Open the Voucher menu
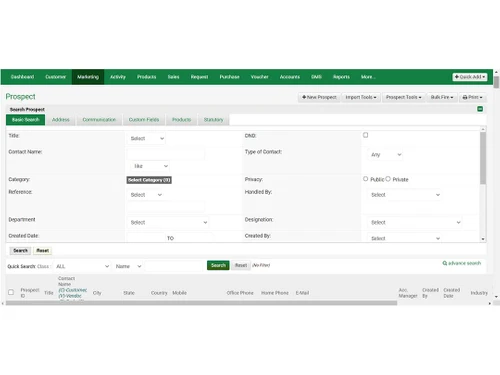The width and height of the screenshot is (500, 375). tap(260, 77)
